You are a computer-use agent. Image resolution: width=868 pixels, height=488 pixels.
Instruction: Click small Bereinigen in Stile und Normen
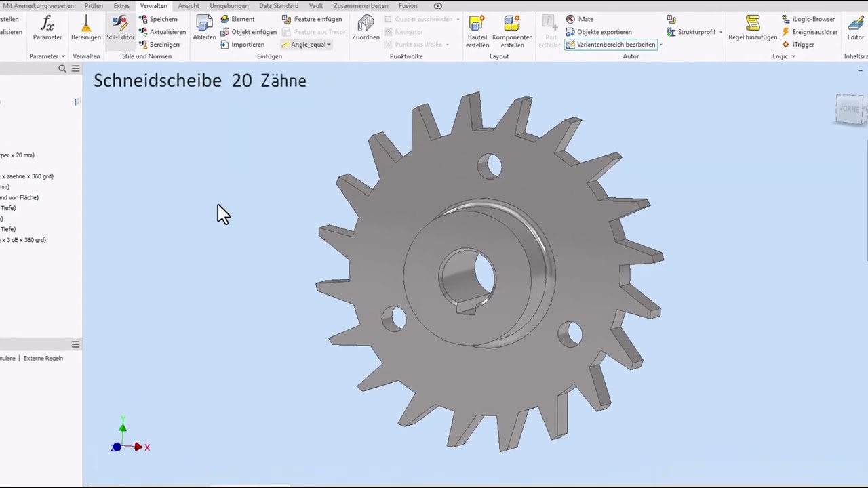(160, 45)
